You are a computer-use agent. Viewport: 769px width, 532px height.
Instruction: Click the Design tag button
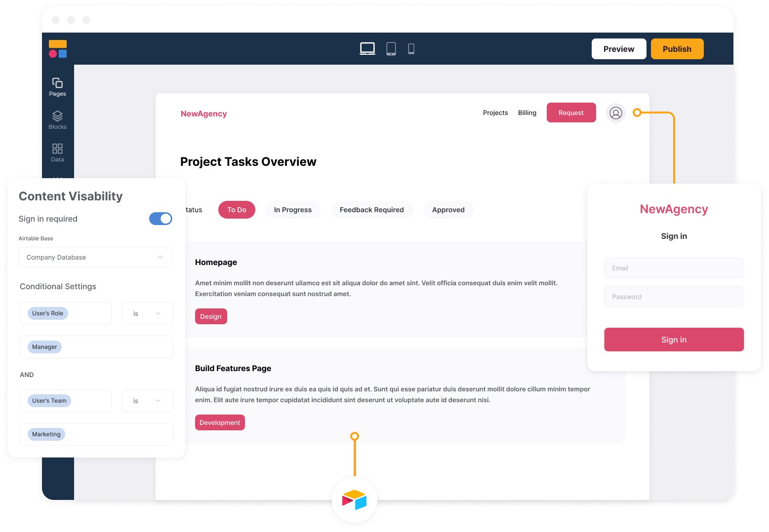[x=211, y=316]
